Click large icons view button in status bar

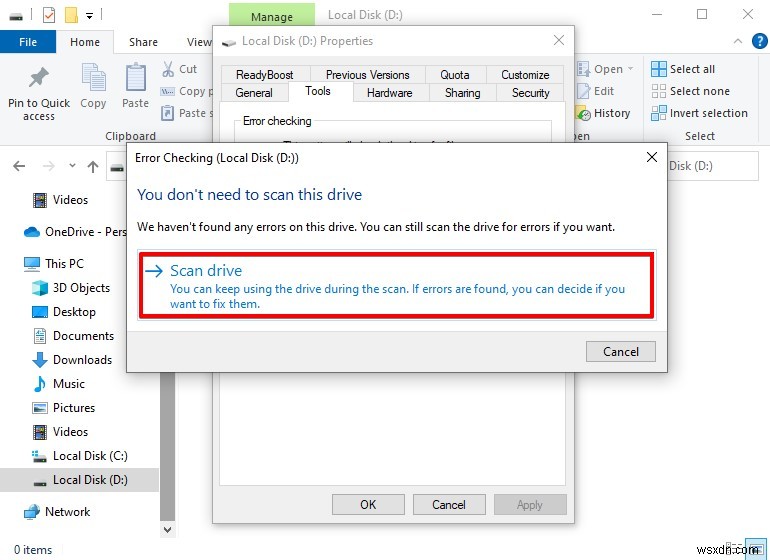point(755,548)
